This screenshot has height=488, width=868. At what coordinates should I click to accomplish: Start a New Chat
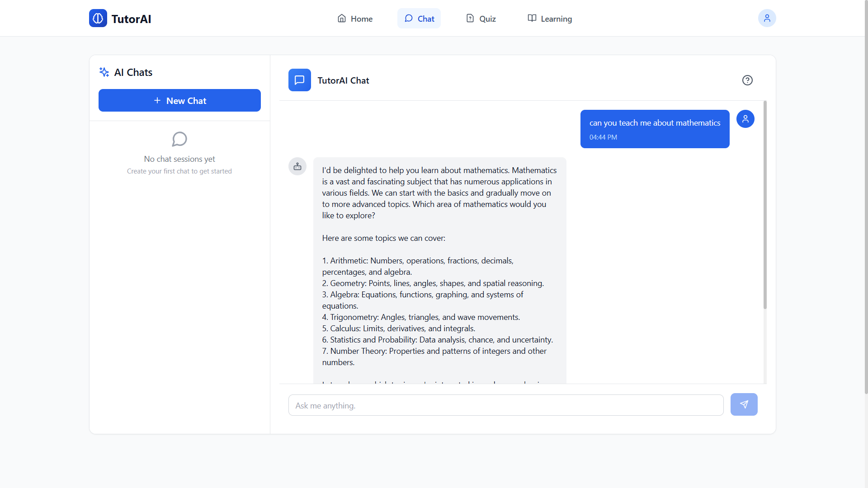tap(179, 101)
